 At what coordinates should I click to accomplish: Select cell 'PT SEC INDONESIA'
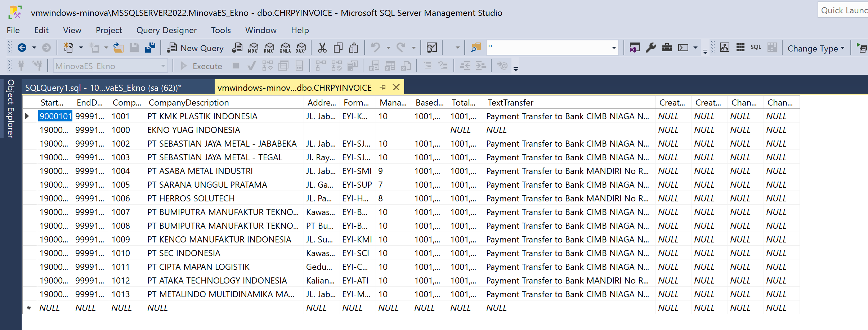tap(224, 253)
